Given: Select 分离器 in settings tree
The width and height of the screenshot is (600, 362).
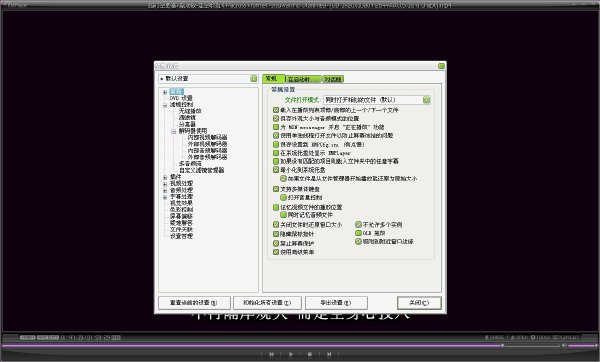Looking at the screenshot, I should tap(187, 124).
